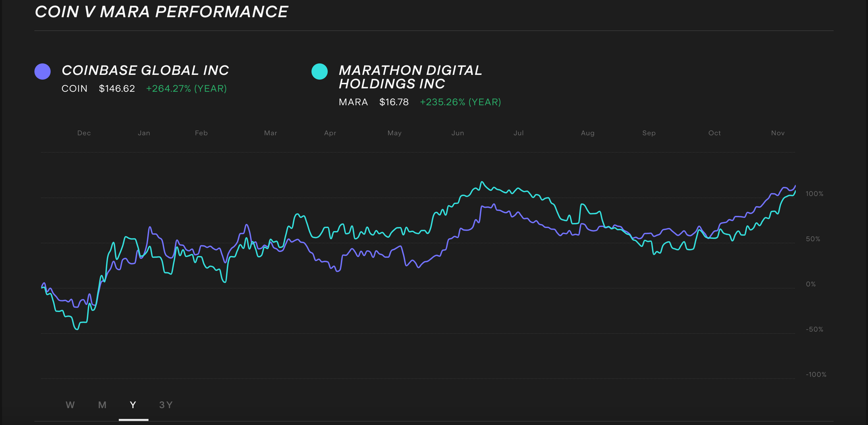
Task: Select the Jun axis label
Action: [x=458, y=133]
